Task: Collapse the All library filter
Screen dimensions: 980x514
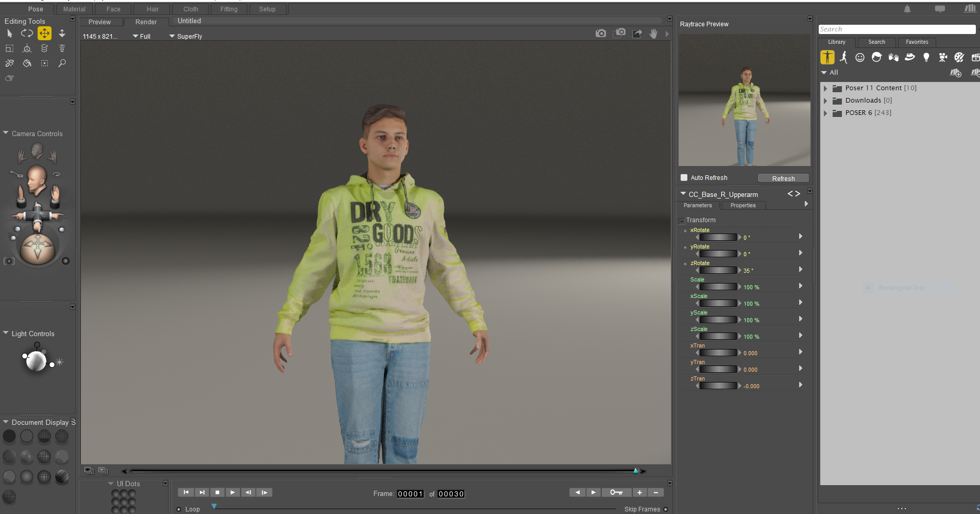Action: (x=824, y=73)
